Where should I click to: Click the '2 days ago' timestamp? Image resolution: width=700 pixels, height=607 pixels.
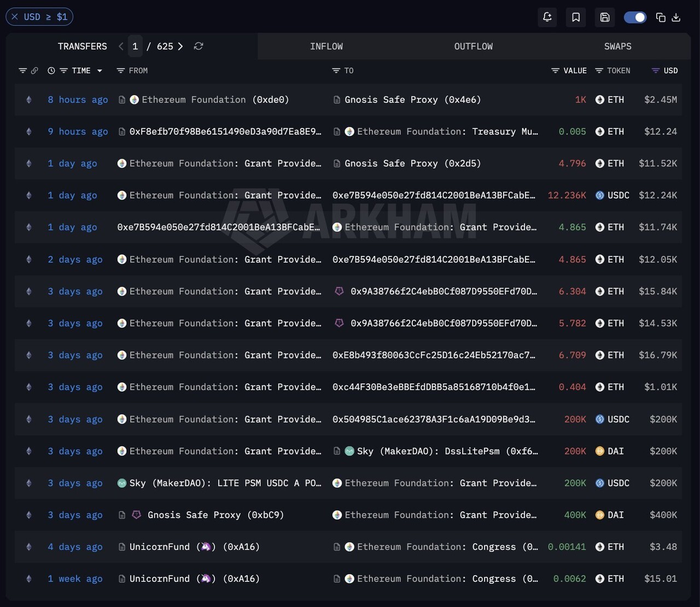75,259
